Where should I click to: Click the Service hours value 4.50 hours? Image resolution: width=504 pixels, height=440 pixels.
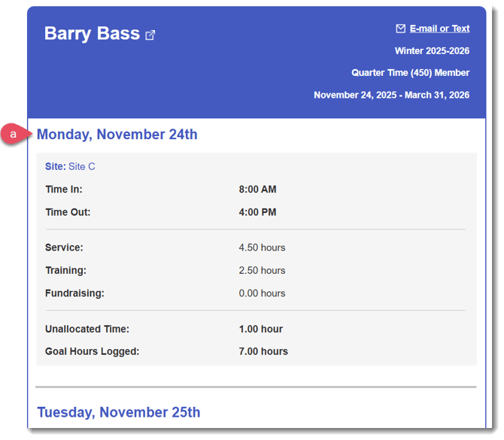pyautogui.click(x=262, y=247)
